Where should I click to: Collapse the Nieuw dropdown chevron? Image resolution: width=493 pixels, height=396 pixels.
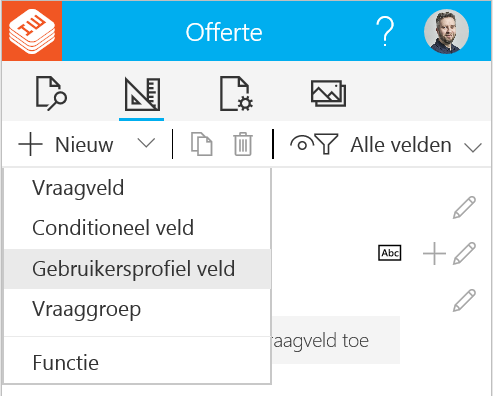point(146,143)
